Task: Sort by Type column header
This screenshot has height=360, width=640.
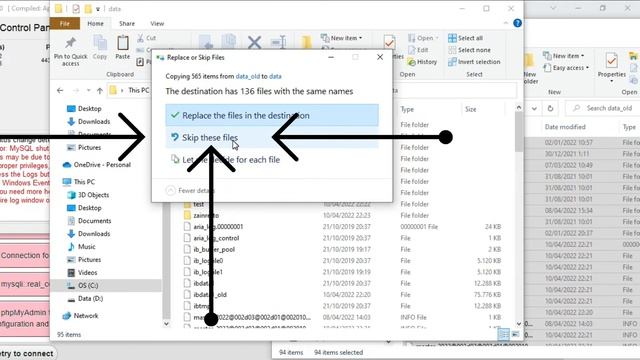Action: tap(407, 109)
